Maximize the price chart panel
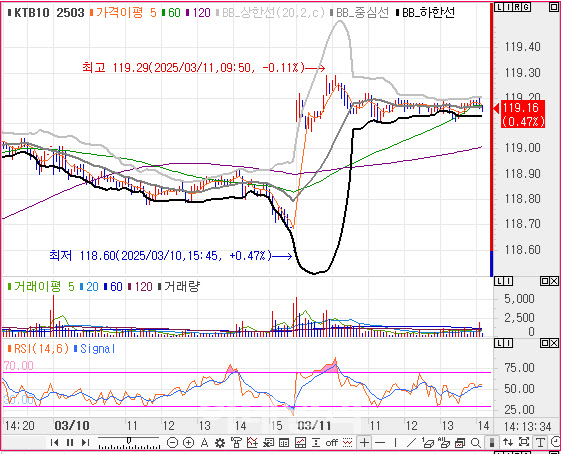The height and width of the screenshot is (454, 561). click(553, 7)
